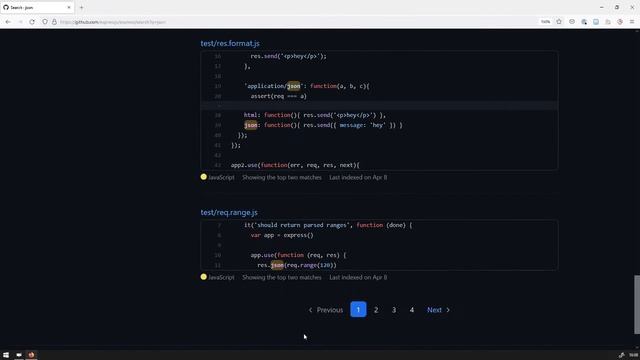
Task: Click the browser forward arrow
Action: (20, 22)
